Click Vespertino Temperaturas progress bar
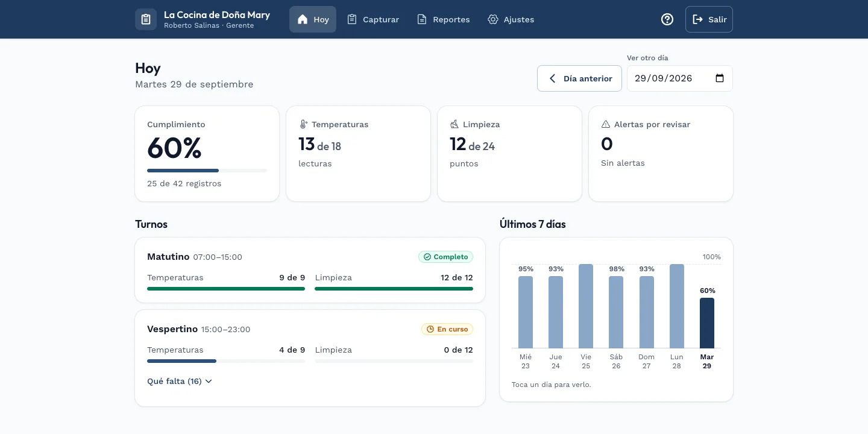 226,361
